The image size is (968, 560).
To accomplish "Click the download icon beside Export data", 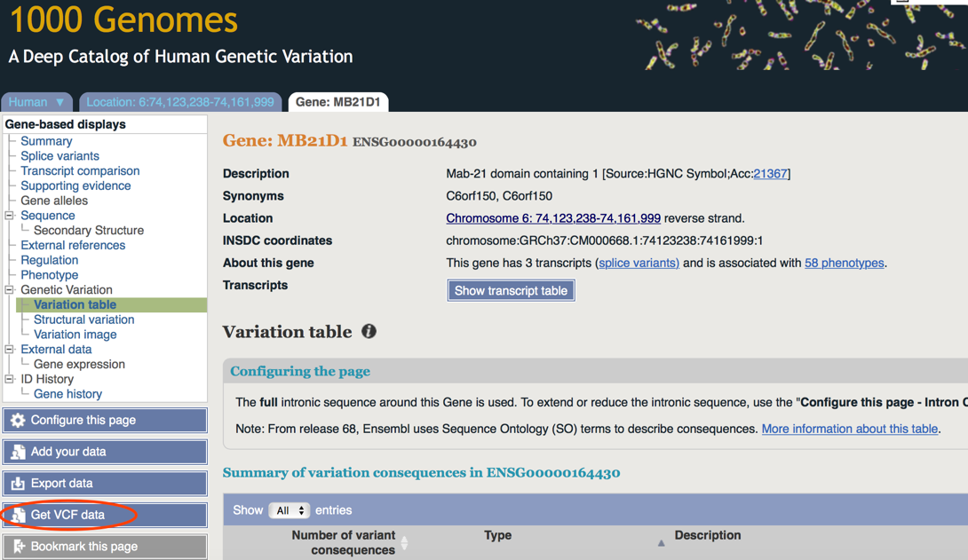I will pyautogui.click(x=18, y=484).
